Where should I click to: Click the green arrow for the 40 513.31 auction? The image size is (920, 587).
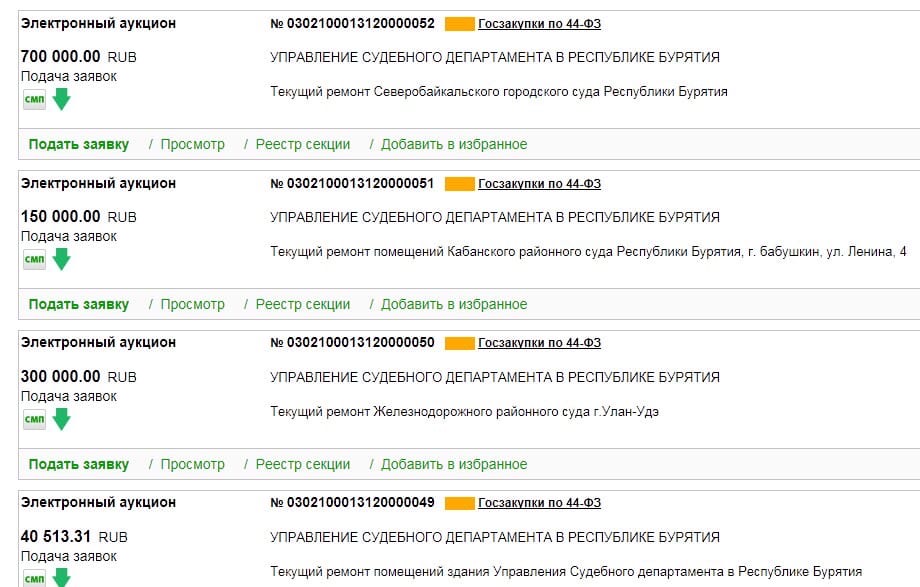coord(62,578)
